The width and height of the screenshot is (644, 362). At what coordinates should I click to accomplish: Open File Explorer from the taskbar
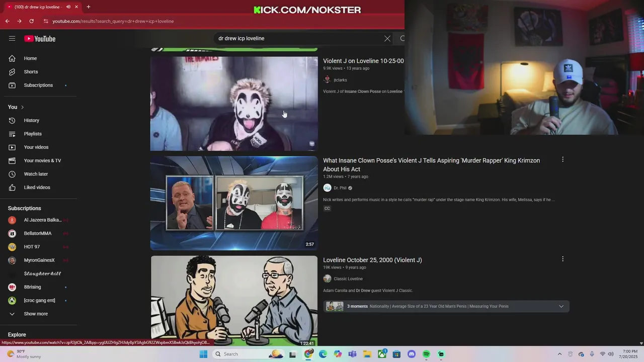coord(367,354)
